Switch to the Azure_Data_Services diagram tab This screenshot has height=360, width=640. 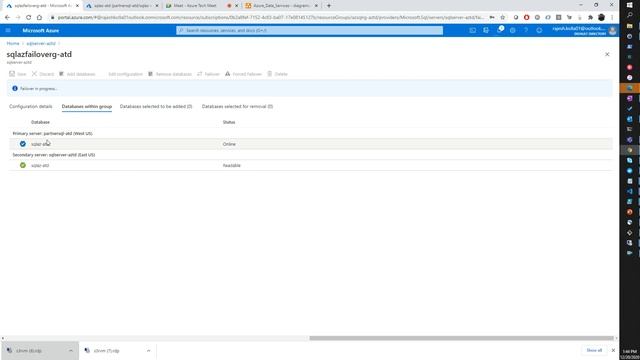point(281,6)
